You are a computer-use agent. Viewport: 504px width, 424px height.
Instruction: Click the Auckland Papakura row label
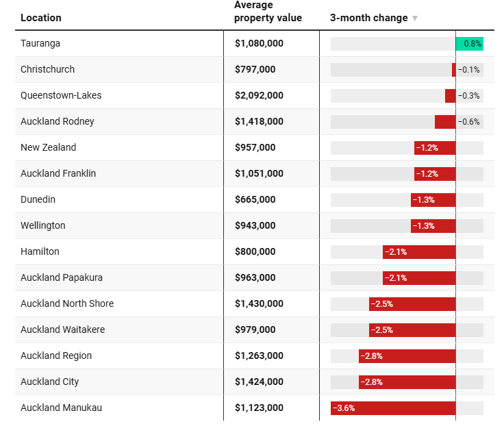62,277
